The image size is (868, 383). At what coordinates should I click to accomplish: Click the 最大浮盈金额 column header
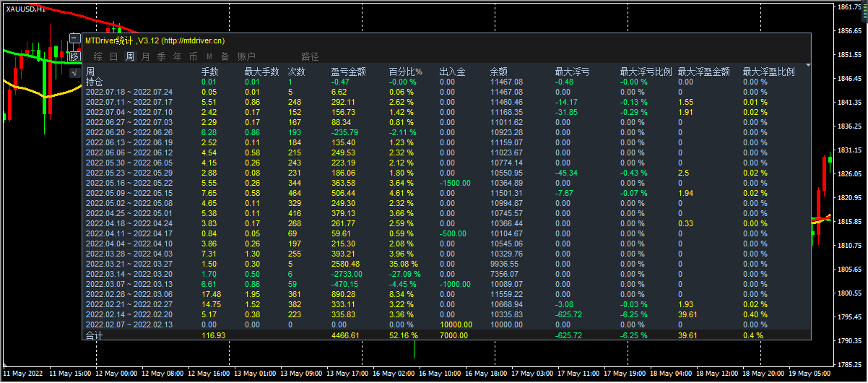coord(703,72)
